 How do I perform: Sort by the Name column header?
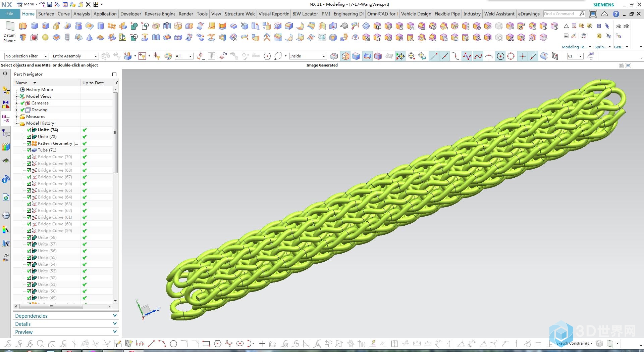click(46, 83)
